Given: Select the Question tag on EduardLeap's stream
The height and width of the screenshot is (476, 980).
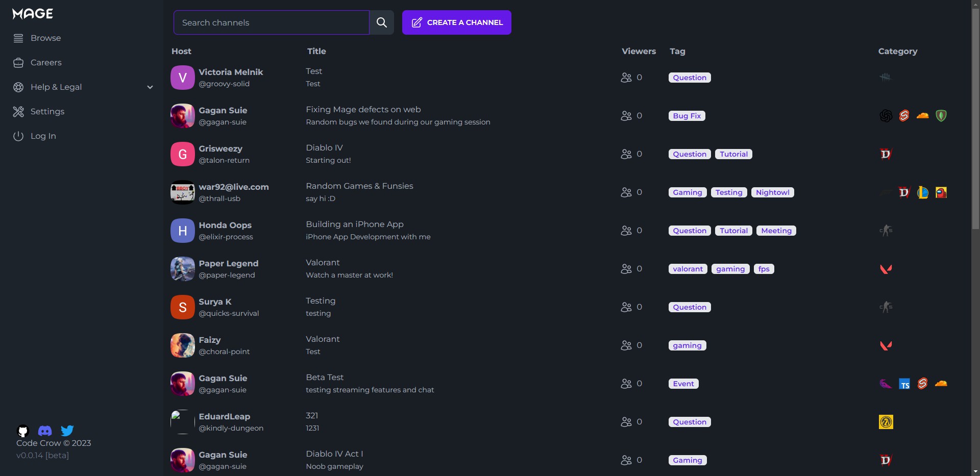Looking at the screenshot, I should click(689, 421).
